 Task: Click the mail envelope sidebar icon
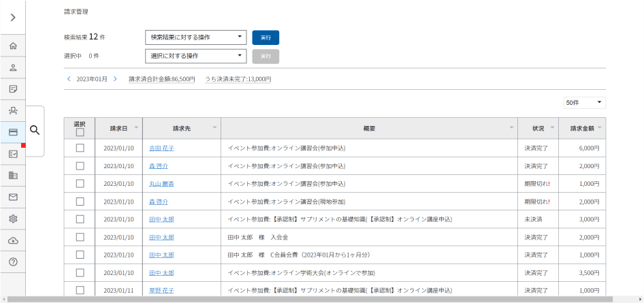[x=13, y=197]
